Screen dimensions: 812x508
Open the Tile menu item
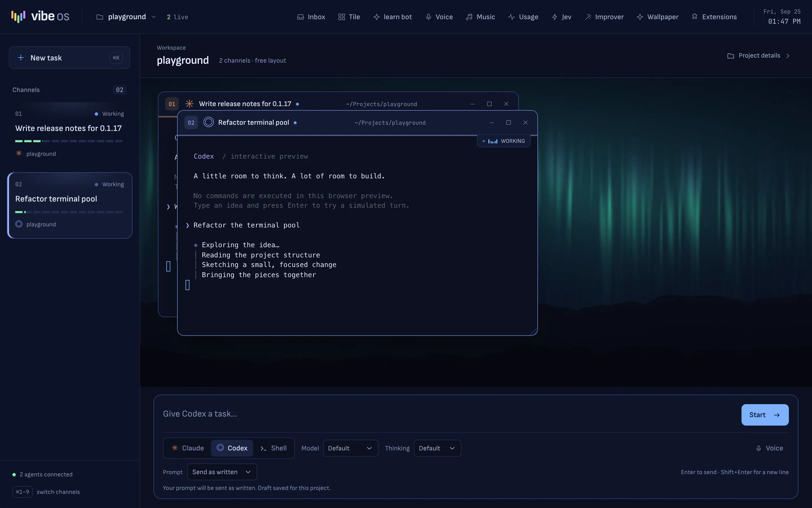[349, 17]
